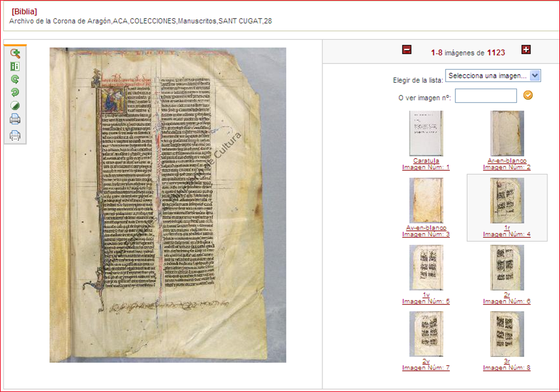The height and width of the screenshot is (392, 560).
Task: Focus the 'O ver imagen nº' input field
Action: point(486,96)
